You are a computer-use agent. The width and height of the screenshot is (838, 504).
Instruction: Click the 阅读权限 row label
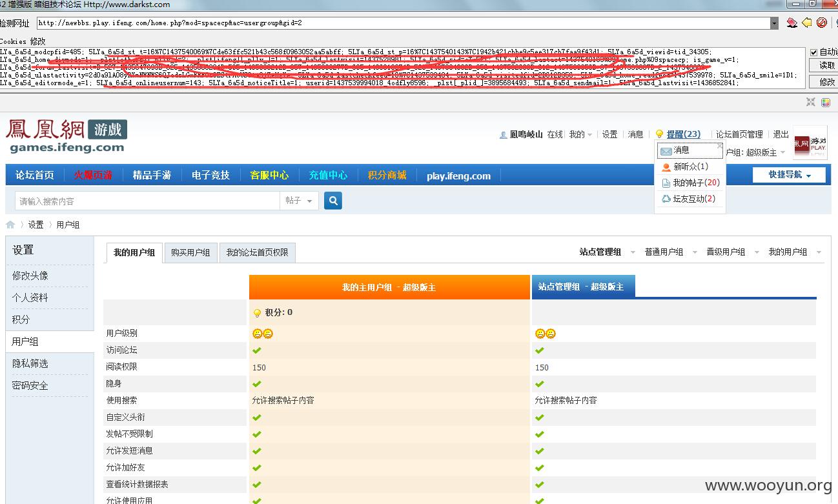coord(122,367)
